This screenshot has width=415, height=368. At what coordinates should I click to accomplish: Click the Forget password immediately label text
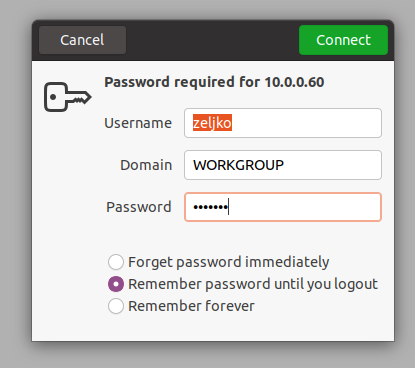[x=229, y=262]
